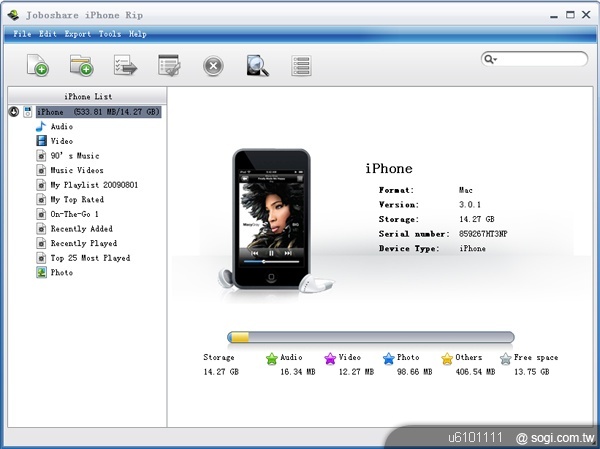Select the Audio tree item
Screen dimensions: 600x449
click(62, 126)
